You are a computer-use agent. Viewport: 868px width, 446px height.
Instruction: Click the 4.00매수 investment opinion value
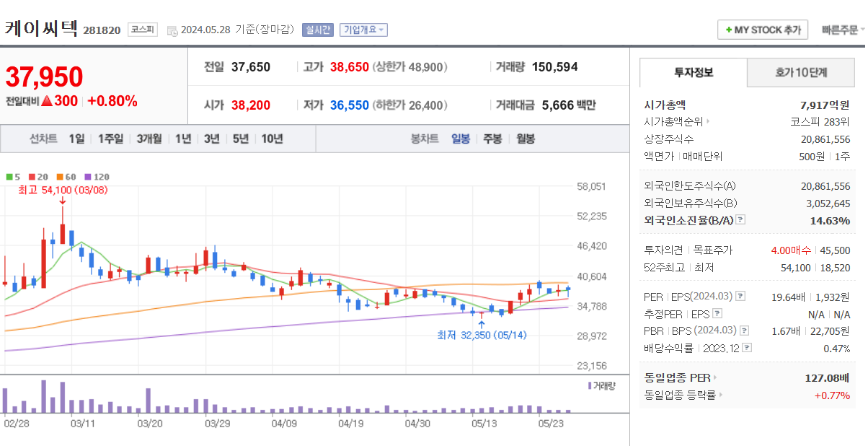click(791, 250)
